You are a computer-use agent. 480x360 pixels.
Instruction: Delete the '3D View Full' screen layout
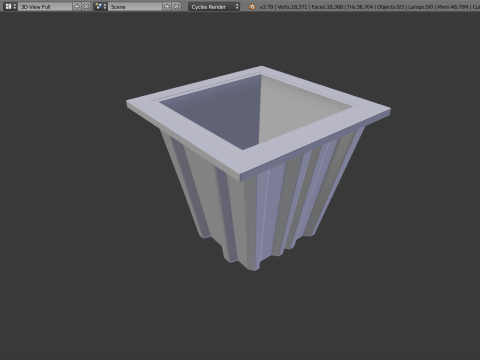[x=86, y=6]
